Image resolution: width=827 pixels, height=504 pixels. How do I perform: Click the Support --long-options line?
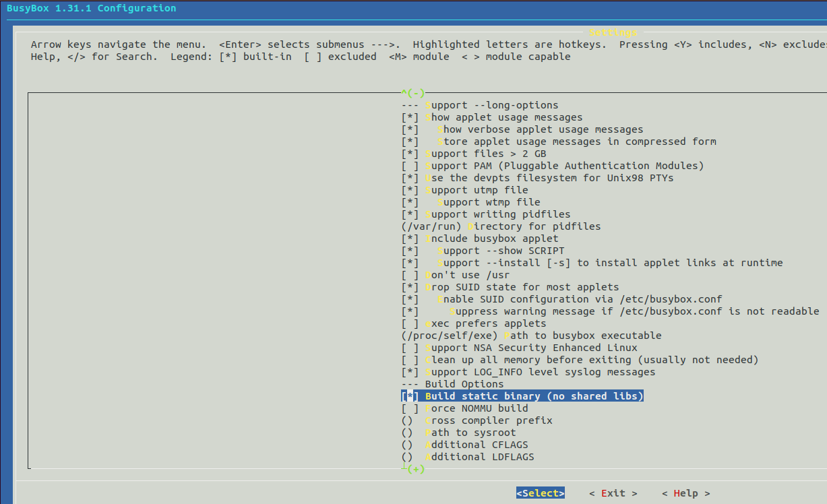coord(479,105)
